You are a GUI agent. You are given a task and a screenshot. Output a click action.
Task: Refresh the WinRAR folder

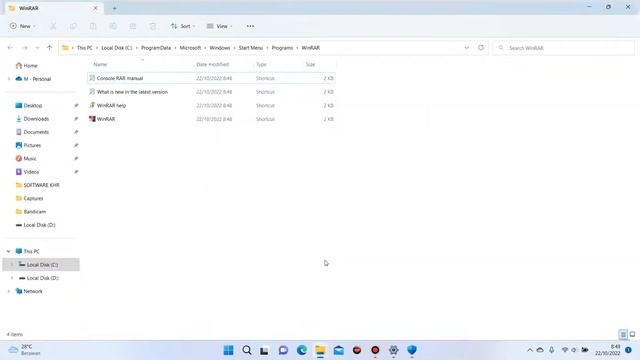(481, 48)
